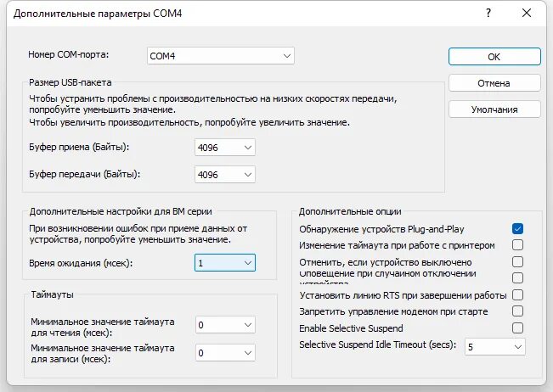553x392 pixels.
Task: Check Установить линию RTS при завершении работы
Action: [517, 295]
